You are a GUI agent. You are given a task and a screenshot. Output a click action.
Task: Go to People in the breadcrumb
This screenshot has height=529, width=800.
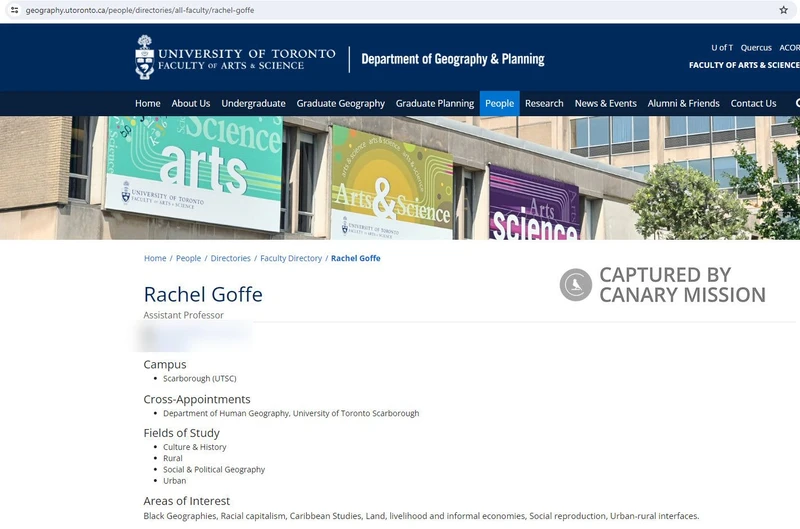coord(188,258)
